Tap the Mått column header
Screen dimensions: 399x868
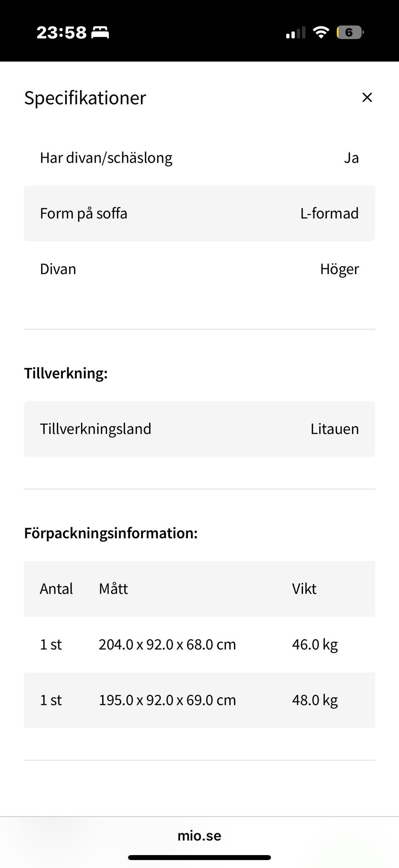pyautogui.click(x=113, y=589)
